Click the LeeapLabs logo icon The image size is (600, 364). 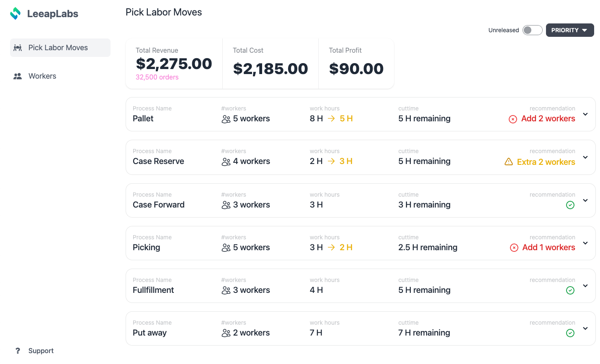pyautogui.click(x=15, y=13)
